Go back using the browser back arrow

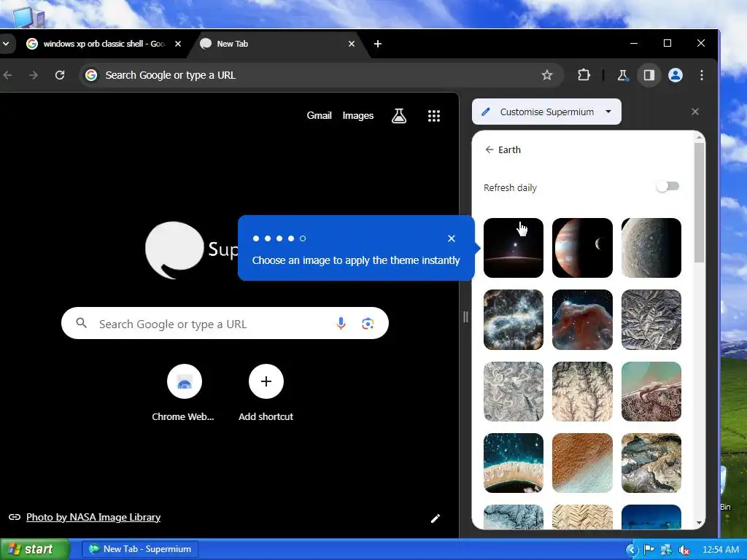7,75
